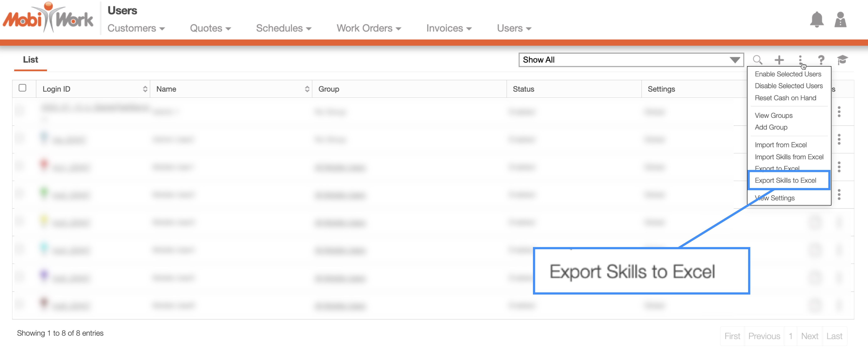The width and height of the screenshot is (868, 354).
Task: Click the toolbar three-dot more actions icon
Action: 800,59
